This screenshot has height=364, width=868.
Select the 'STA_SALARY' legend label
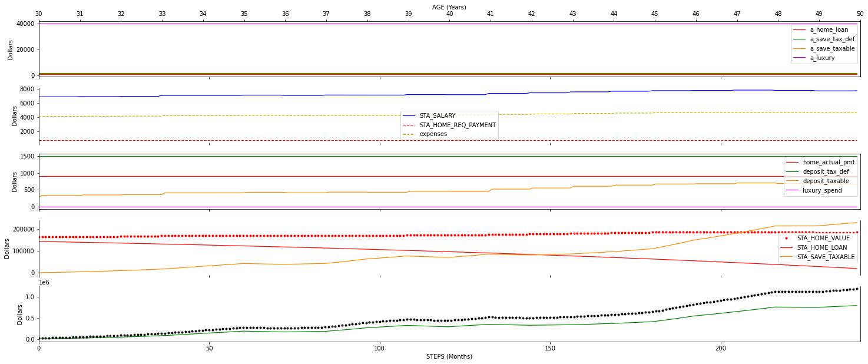coord(438,115)
